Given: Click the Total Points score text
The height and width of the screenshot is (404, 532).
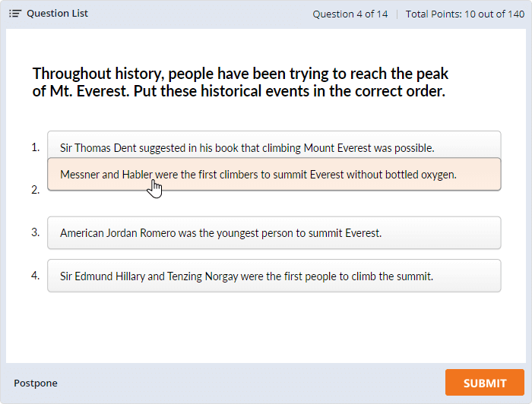Looking at the screenshot, I should [465, 14].
